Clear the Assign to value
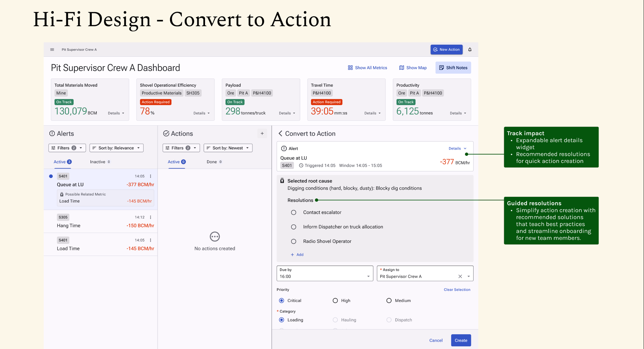 coord(460,276)
